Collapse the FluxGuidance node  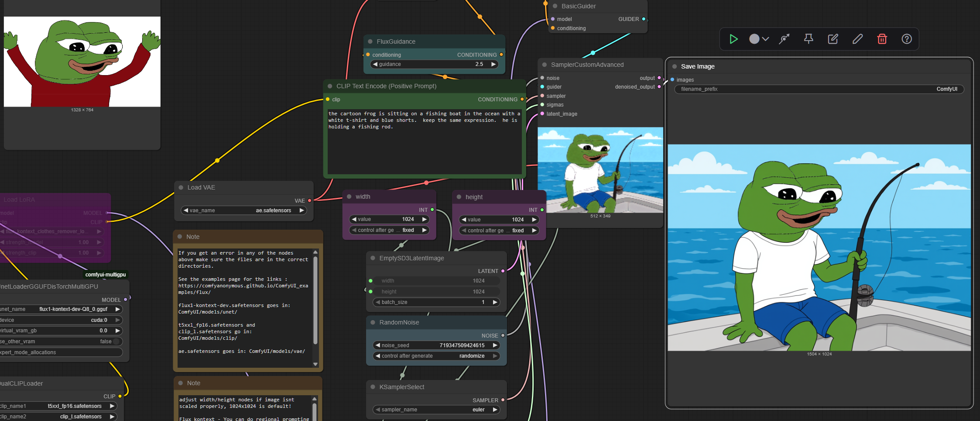click(370, 41)
